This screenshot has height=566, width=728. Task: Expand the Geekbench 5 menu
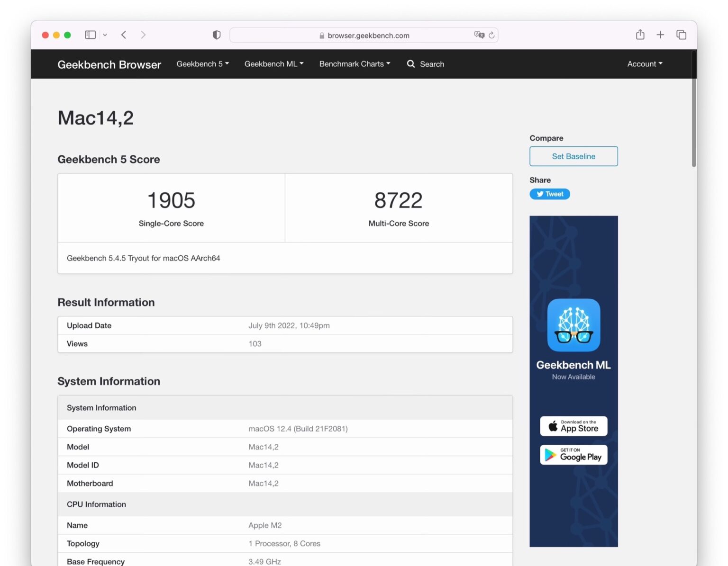(x=203, y=64)
